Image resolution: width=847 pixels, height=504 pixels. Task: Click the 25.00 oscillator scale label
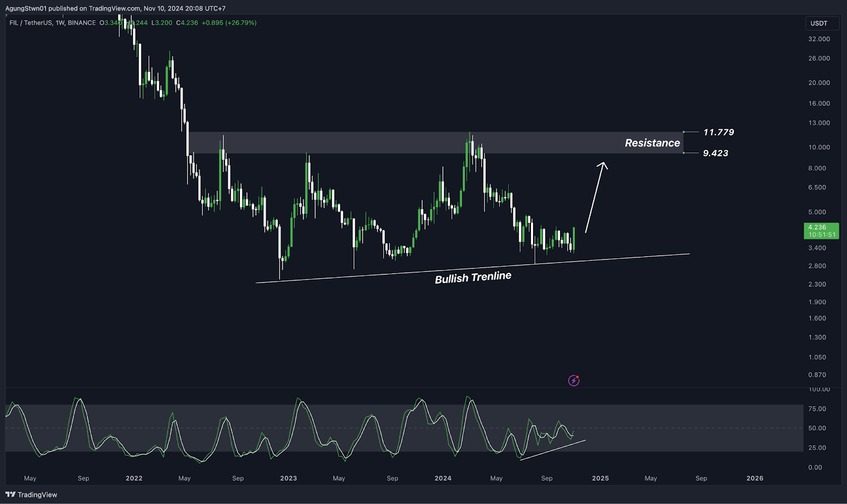817,448
